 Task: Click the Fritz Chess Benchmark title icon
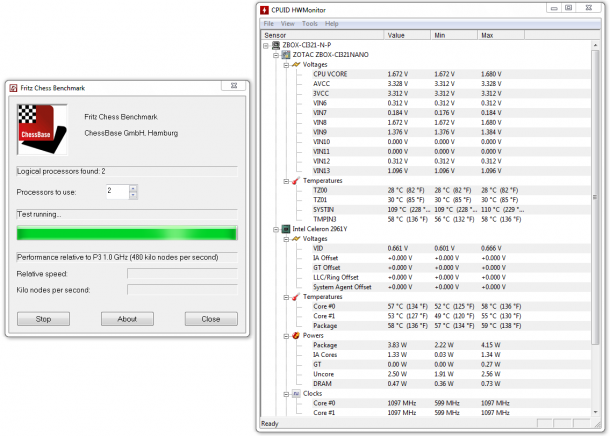point(14,88)
